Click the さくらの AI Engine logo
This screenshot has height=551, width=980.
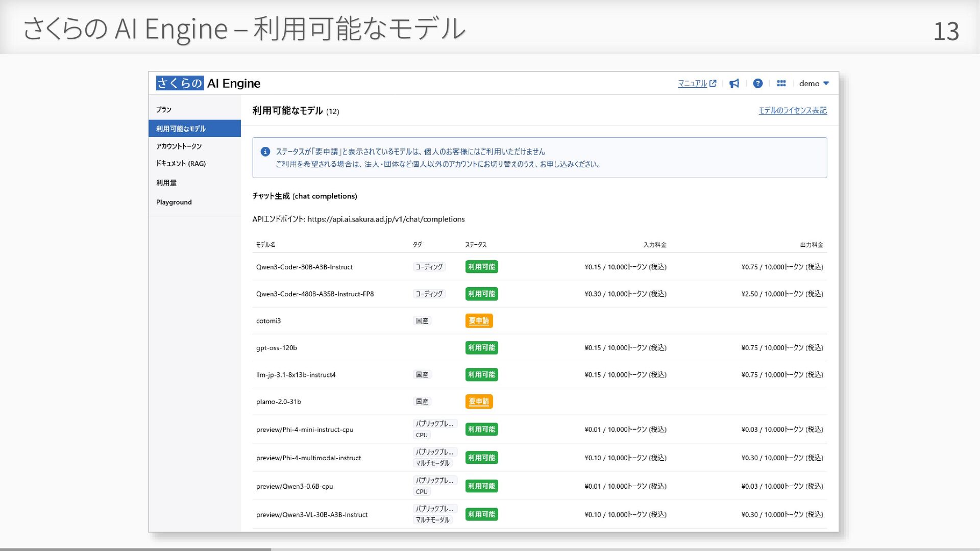coord(208,83)
